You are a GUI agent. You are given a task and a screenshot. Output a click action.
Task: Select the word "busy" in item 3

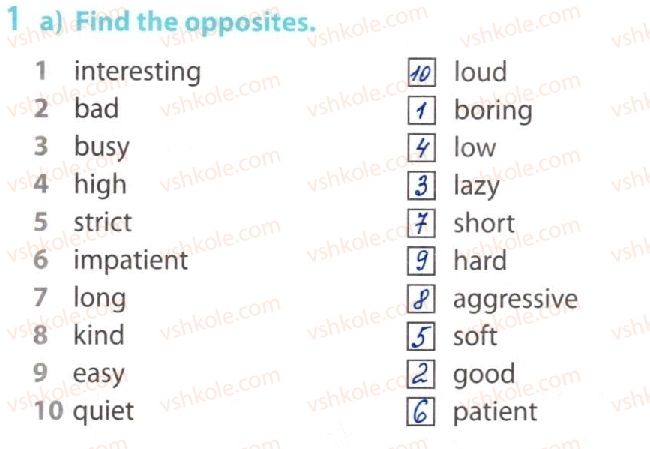[102, 147]
